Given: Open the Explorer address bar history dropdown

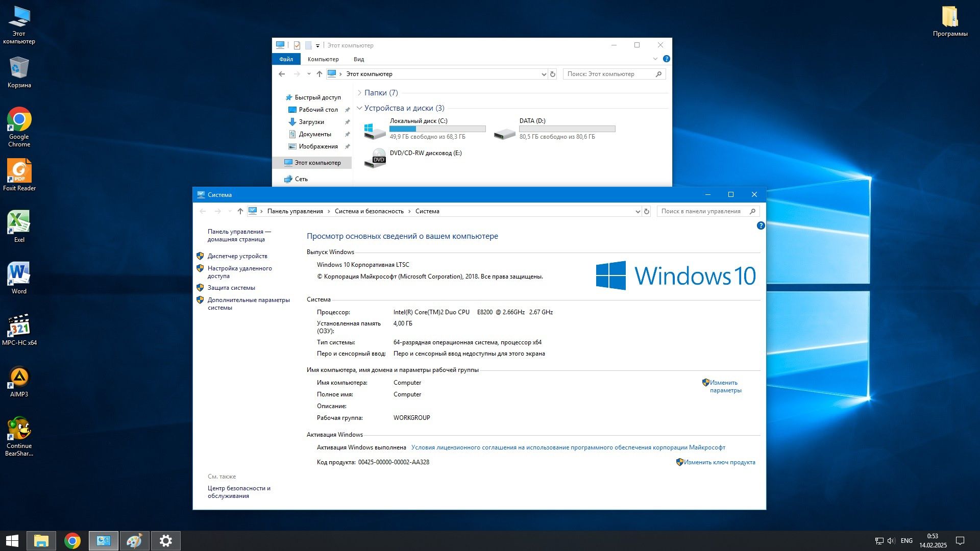Looking at the screenshot, I should coord(544,74).
